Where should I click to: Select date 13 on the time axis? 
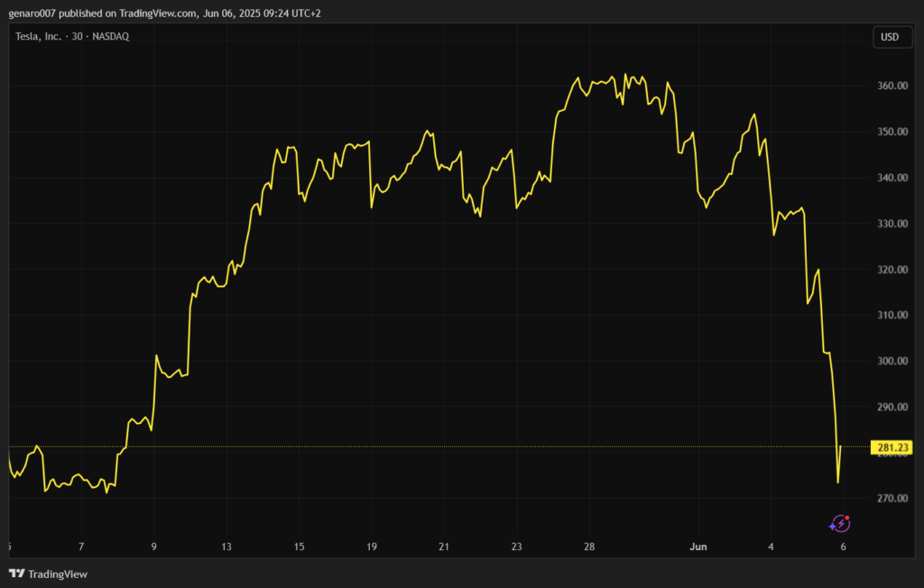[x=226, y=547]
